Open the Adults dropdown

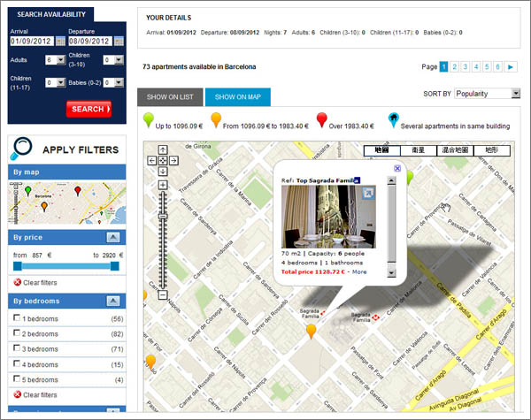(x=56, y=60)
